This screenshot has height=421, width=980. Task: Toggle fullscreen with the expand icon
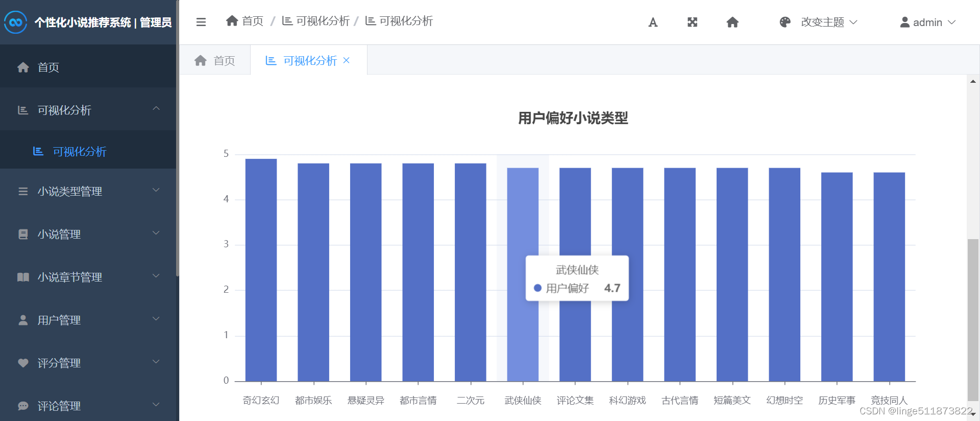692,22
